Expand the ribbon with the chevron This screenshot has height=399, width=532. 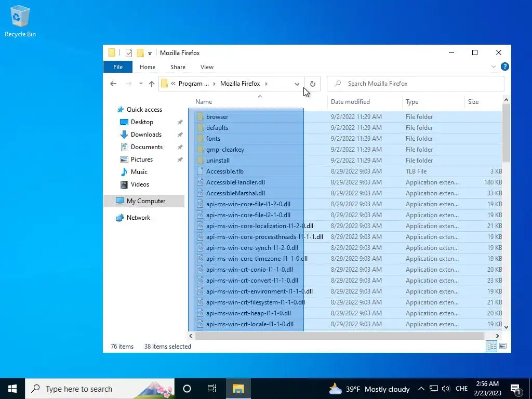pyautogui.click(x=494, y=67)
